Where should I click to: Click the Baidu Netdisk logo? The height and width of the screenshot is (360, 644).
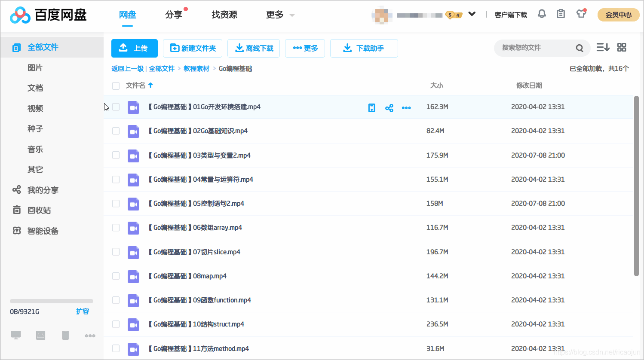click(x=48, y=15)
